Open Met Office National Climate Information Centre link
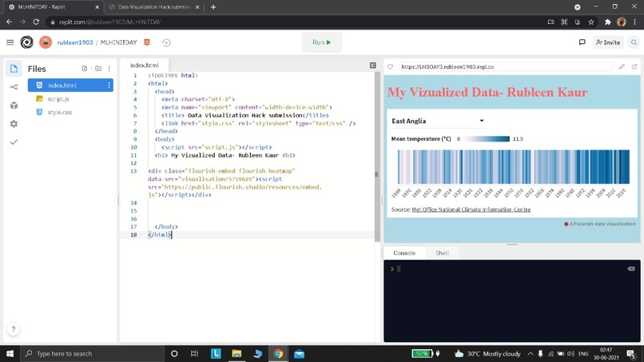Screen dimensions: 644x362 [471, 209]
